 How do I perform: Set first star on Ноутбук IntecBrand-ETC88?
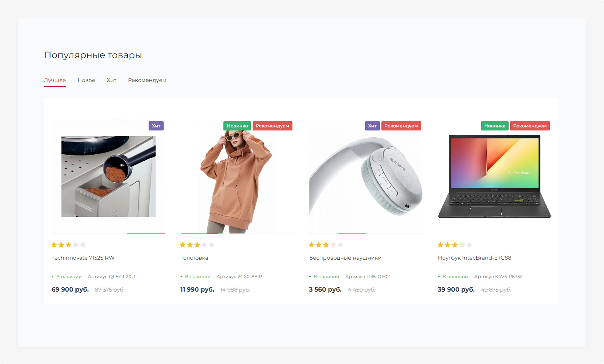click(x=440, y=245)
